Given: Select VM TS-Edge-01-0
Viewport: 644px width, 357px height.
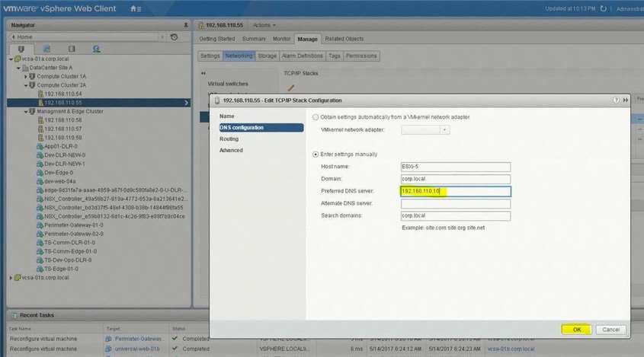Looking at the screenshot, I should 61,269.
